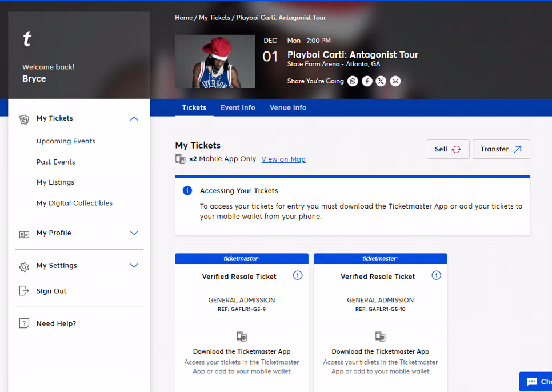Click the event artist thumbnail image
The width and height of the screenshot is (552, 392).
(215, 61)
